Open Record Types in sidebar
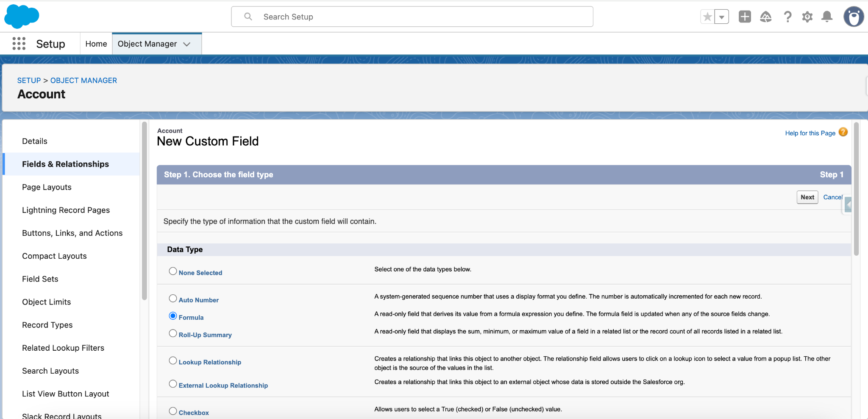 pos(71,325)
